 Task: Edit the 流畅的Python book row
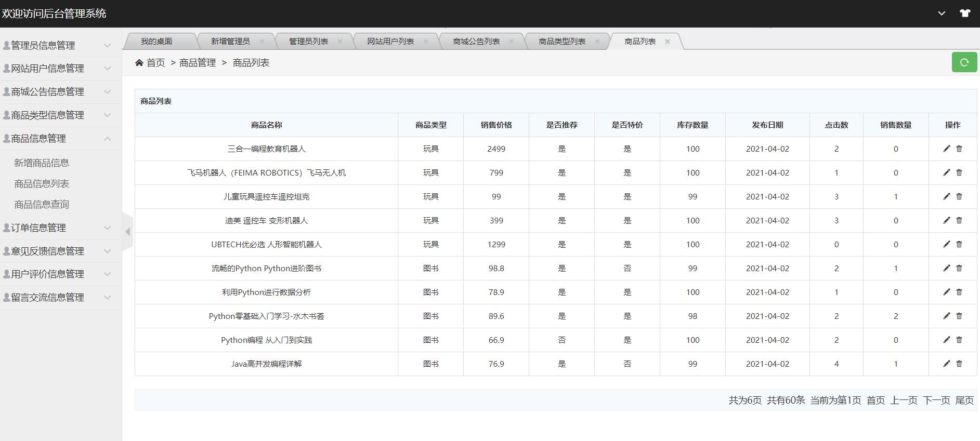tap(946, 268)
